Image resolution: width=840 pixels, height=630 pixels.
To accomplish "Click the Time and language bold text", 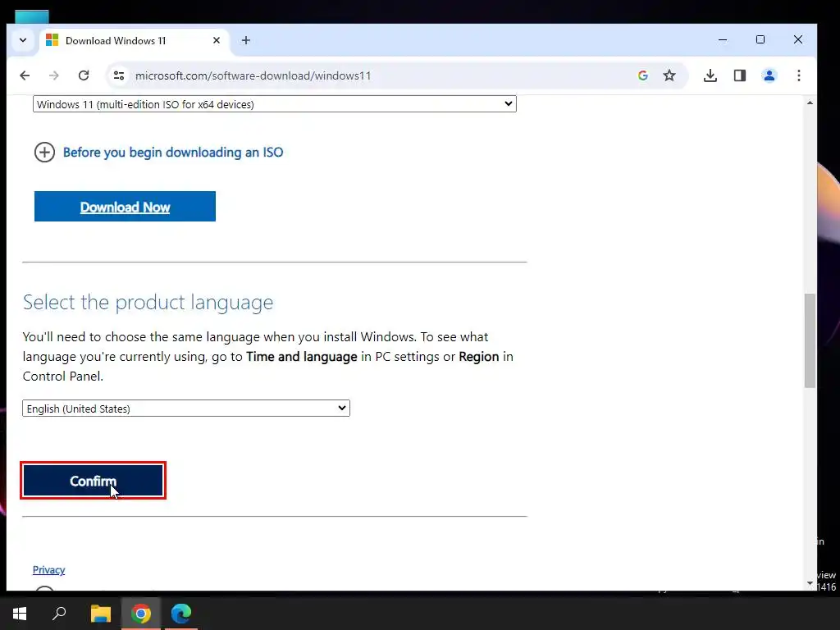I will 302,357.
